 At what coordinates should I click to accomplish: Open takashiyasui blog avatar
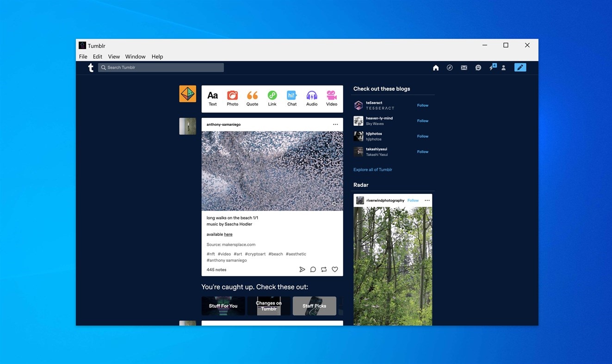(x=359, y=152)
